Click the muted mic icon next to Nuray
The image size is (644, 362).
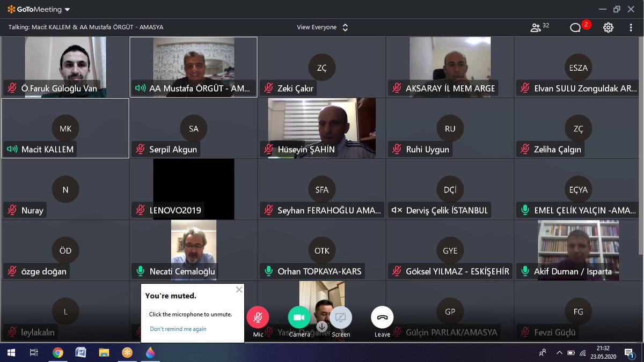[12, 210]
